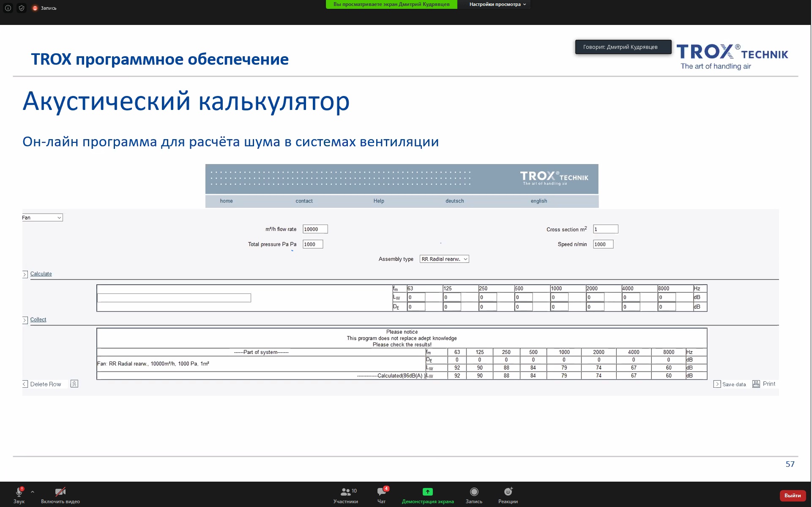This screenshot has height=507, width=812.
Task: Click the Print link
Action: click(769, 384)
